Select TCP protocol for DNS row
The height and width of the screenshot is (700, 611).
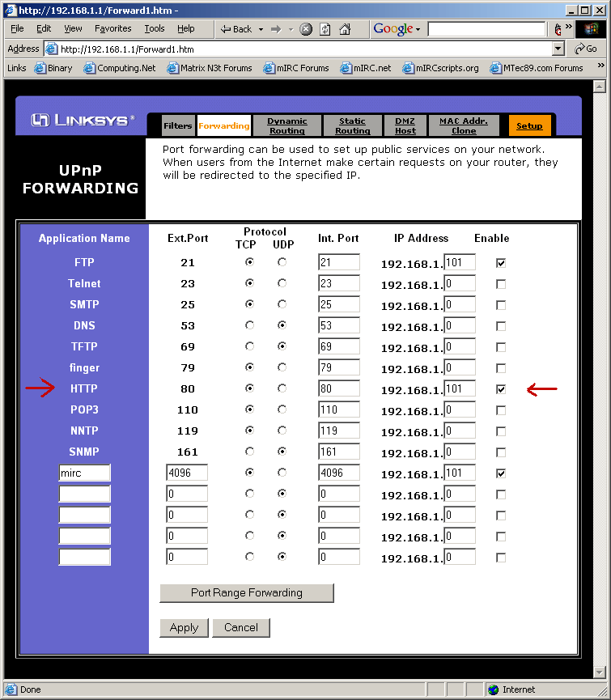pos(249,325)
